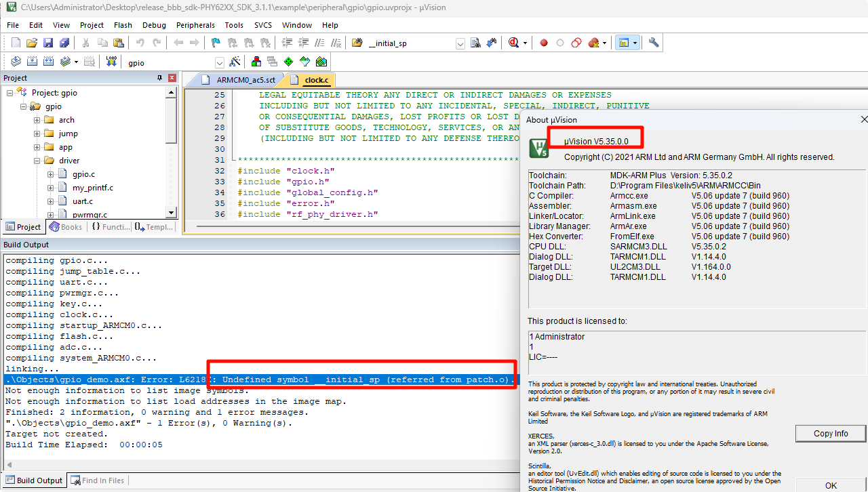Insert breakpoint red dot icon
The height and width of the screenshot is (492, 868).
(544, 43)
